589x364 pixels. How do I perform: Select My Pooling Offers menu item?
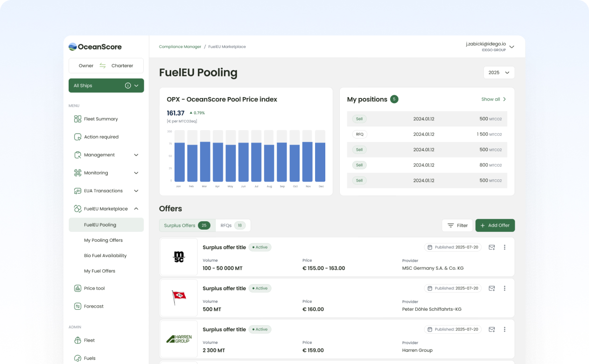[103, 240]
